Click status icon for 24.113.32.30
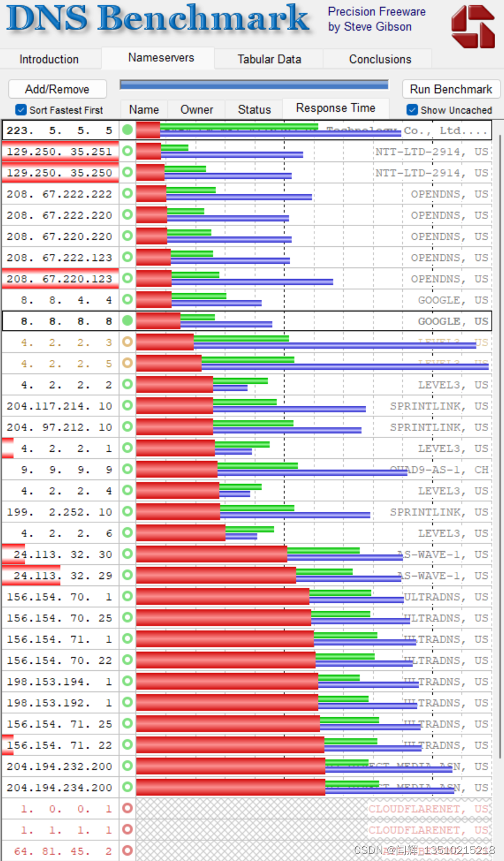 (x=127, y=554)
